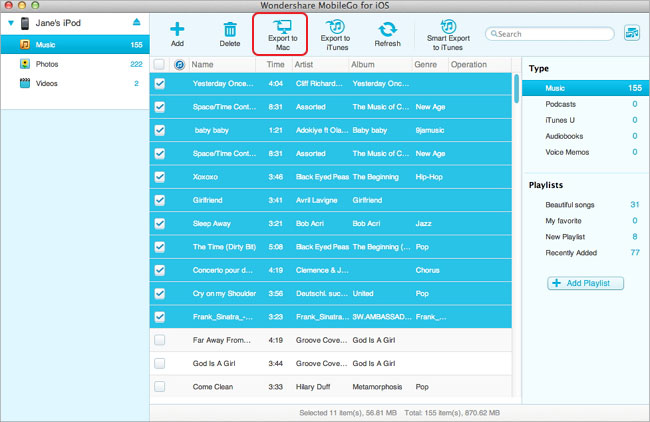The width and height of the screenshot is (650, 422).
Task: Select the Music type filter
Action: (585, 88)
